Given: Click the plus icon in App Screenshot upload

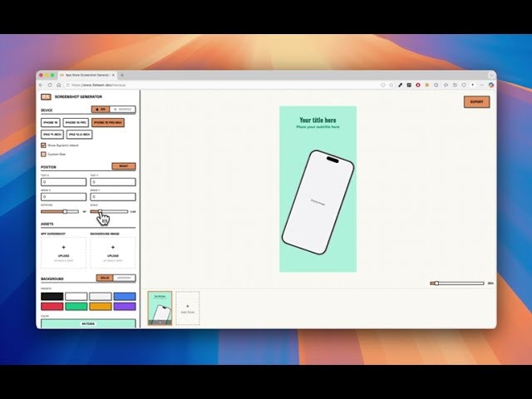Looking at the screenshot, I should pyautogui.click(x=63, y=248).
